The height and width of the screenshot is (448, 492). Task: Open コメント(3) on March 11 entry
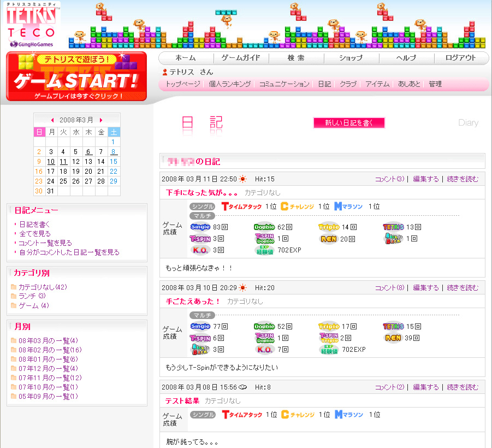tap(390, 179)
